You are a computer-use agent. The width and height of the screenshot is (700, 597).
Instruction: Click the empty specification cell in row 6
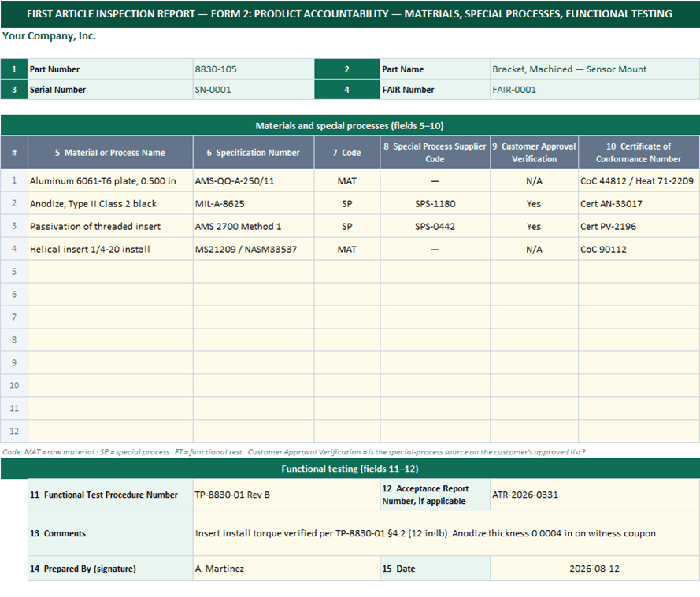coord(254,295)
